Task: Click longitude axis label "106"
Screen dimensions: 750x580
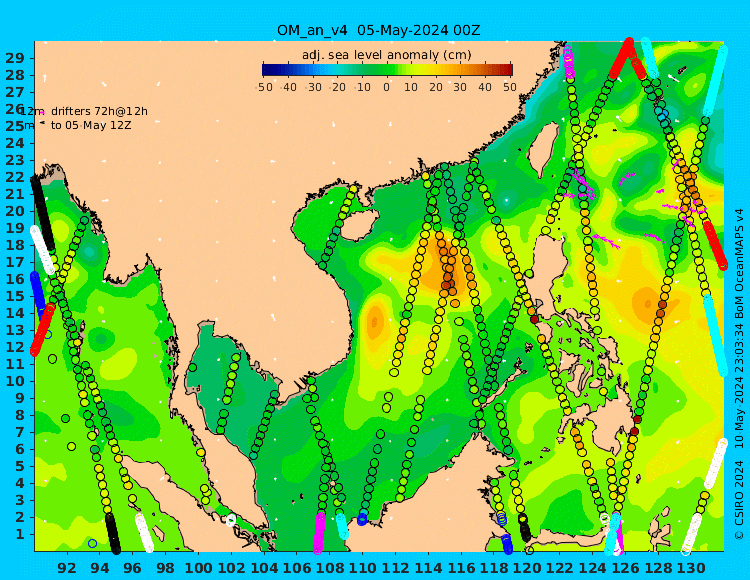Action: (x=297, y=568)
